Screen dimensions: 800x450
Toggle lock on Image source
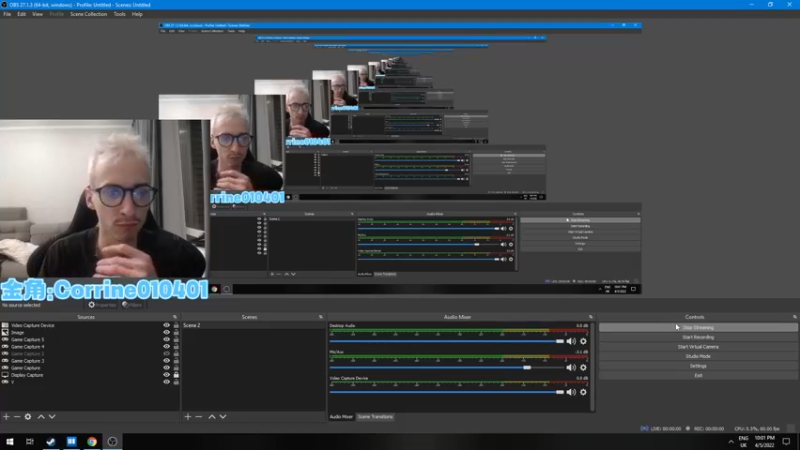point(176,332)
